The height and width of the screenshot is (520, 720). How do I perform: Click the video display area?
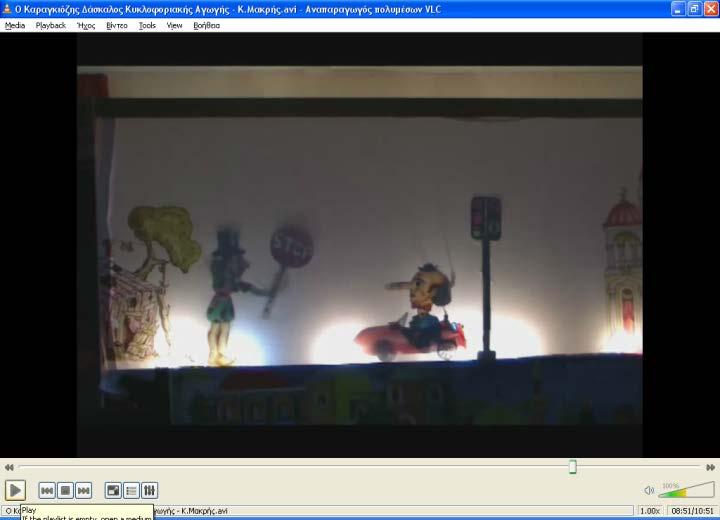tap(360, 245)
